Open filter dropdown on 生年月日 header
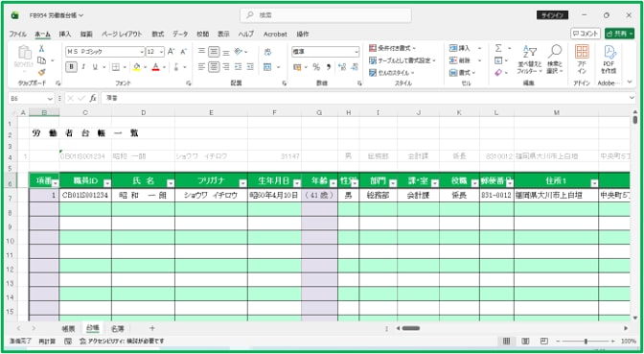This screenshot has height=354, width=644. tap(297, 183)
